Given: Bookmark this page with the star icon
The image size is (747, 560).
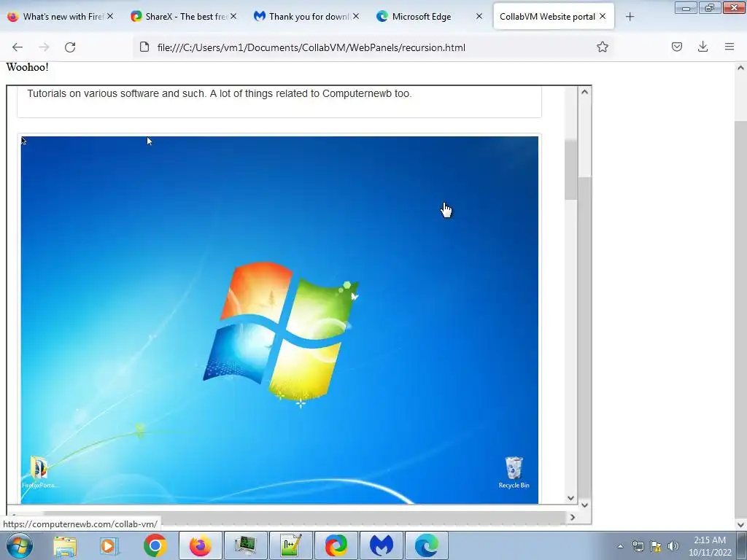Looking at the screenshot, I should point(602,47).
